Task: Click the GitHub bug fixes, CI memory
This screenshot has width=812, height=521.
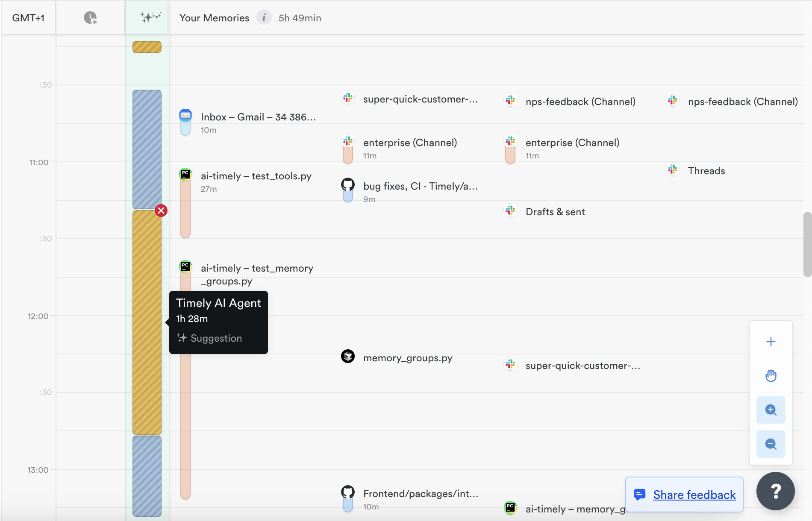Action: (x=420, y=186)
